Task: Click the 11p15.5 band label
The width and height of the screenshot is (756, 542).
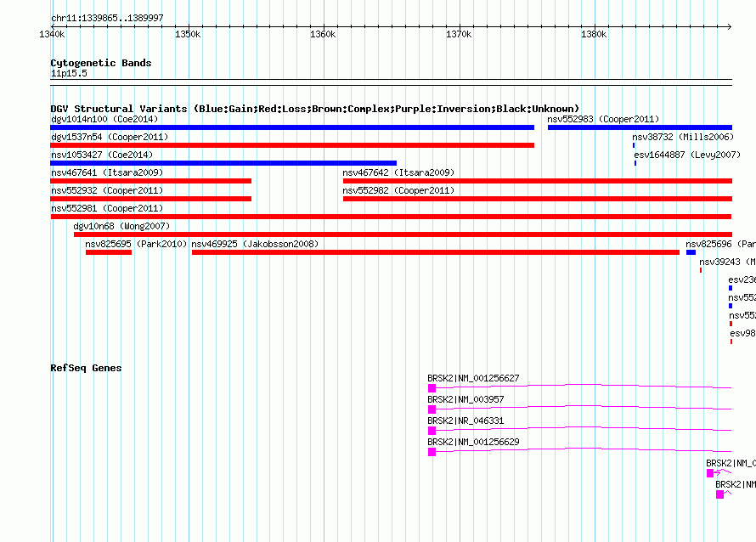Action: point(69,73)
